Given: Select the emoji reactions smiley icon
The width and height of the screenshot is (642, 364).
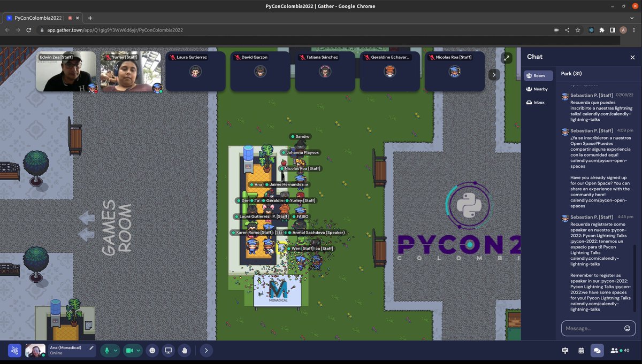Looking at the screenshot, I should pyautogui.click(x=152, y=351).
